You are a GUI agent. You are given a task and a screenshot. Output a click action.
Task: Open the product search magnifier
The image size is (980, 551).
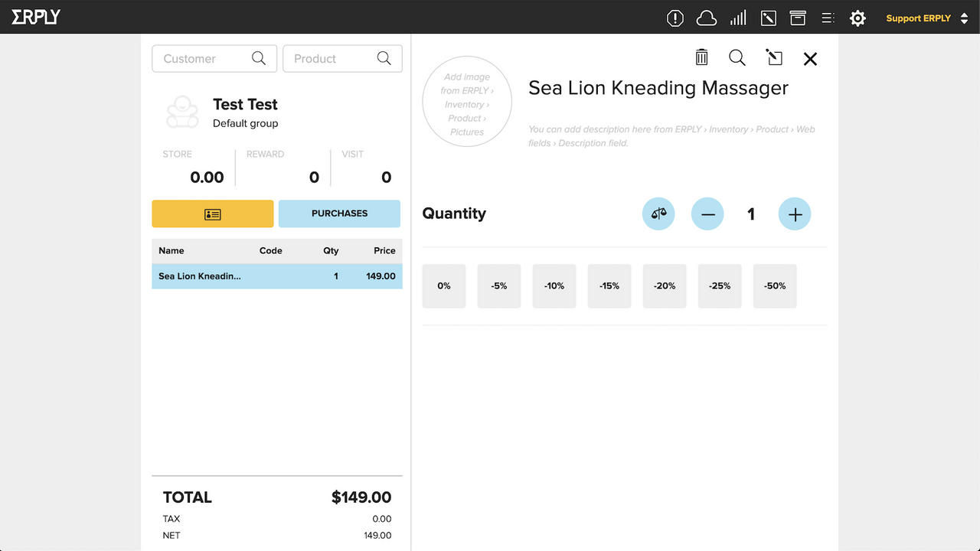(737, 57)
